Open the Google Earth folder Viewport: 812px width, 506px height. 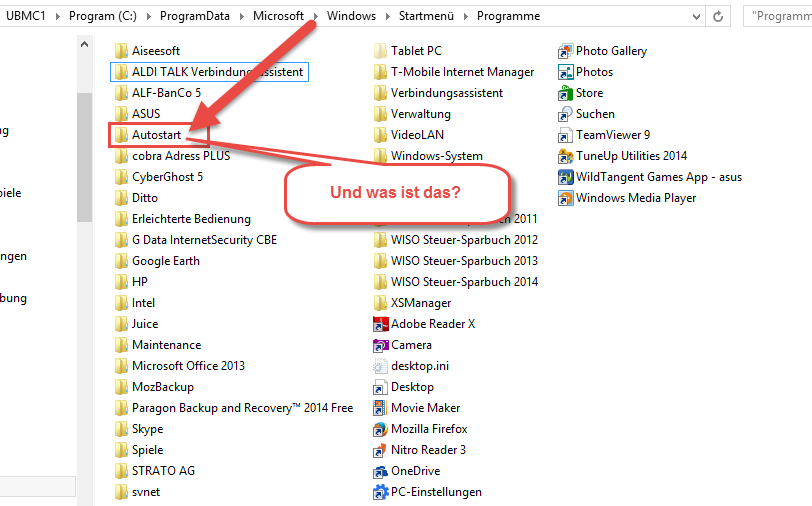point(157,261)
